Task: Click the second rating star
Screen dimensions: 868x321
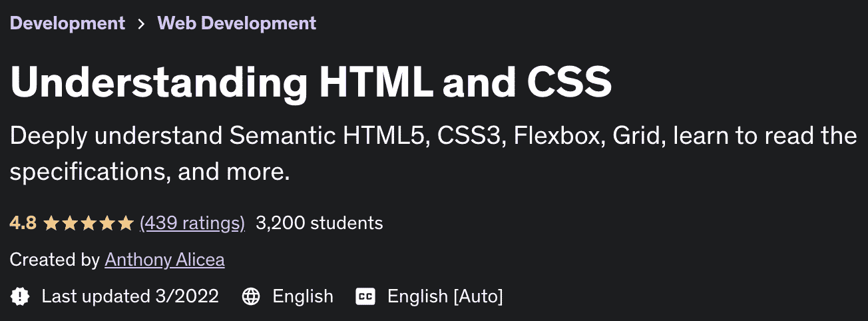Action: [x=70, y=223]
